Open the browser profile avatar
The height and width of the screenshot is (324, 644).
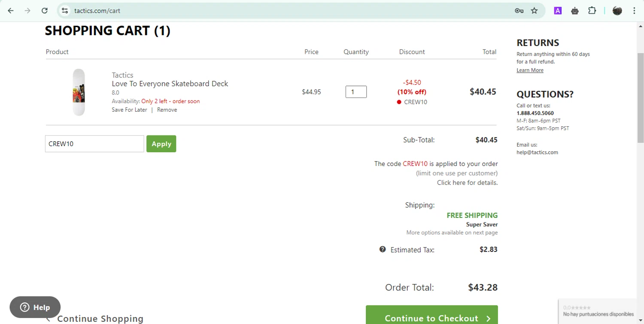tap(617, 11)
